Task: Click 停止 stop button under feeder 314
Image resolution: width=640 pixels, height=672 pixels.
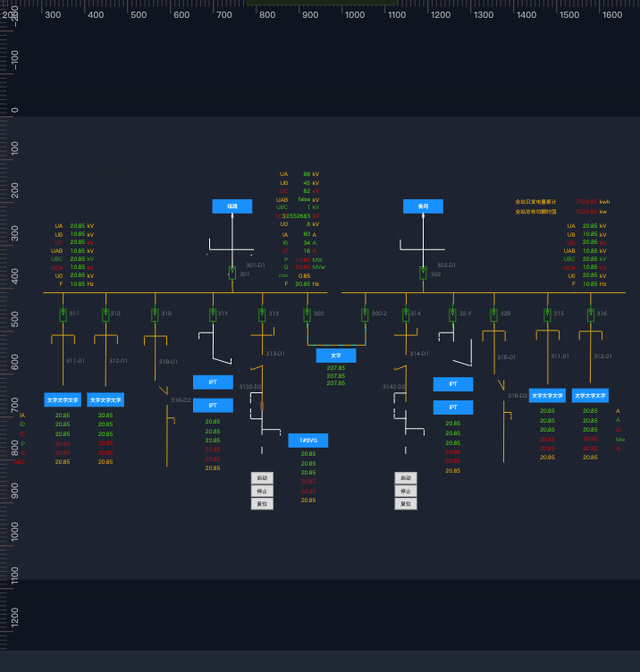Action: pyautogui.click(x=406, y=491)
